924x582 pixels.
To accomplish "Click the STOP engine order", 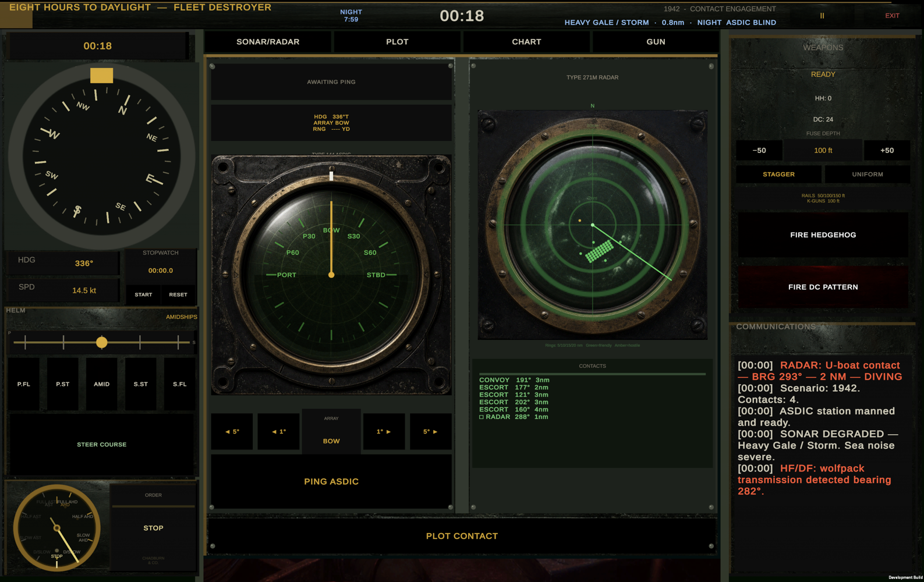I will 153,528.
